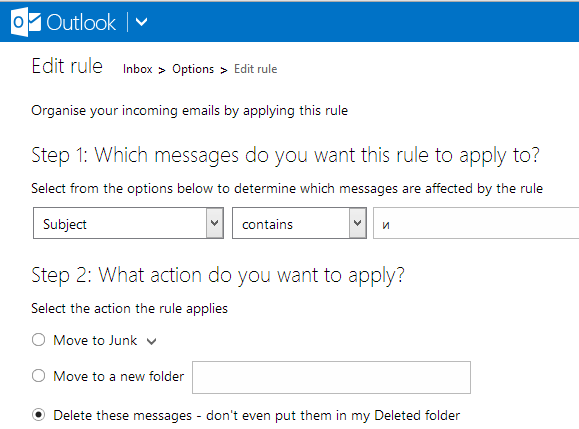This screenshot has width=579, height=429.
Task: Select the Delete these messages radio button
Action: [x=38, y=415]
